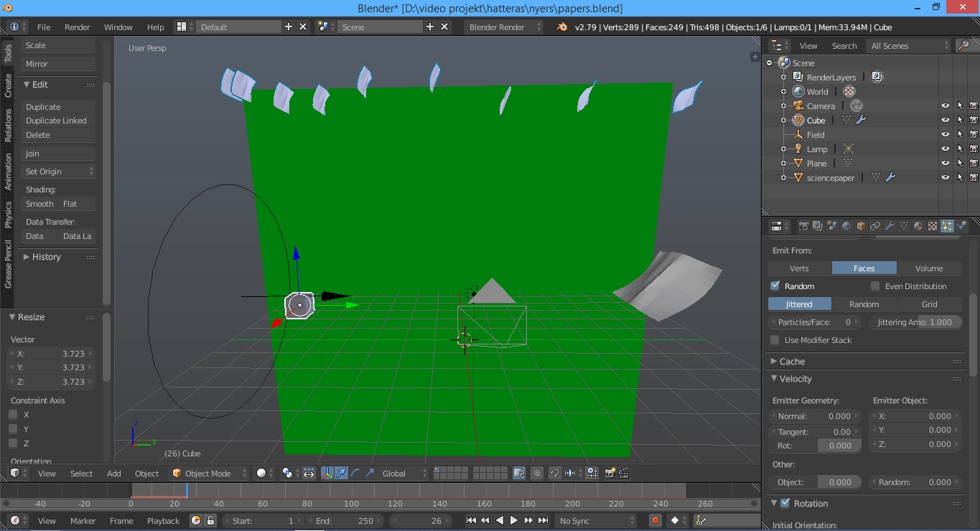The width and height of the screenshot is (980, 531).
Task: Toggle visibility eye of sciencepaper object
Action: (946, 177)
